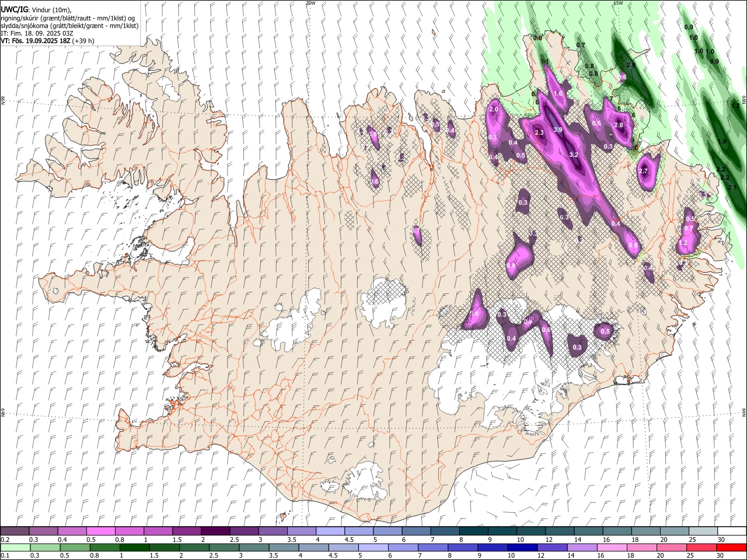Click the 'VT: Fös. 19.09.2025 18Z' valid time

pos(35,41)
